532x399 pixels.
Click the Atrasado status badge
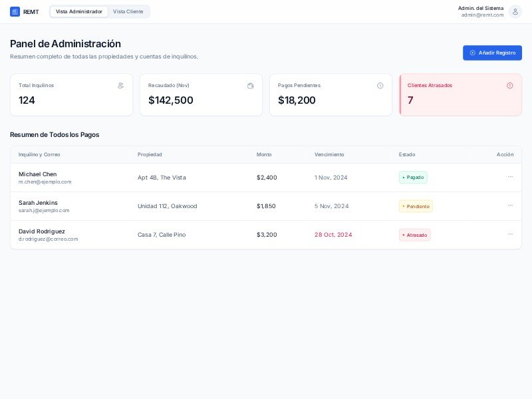(414, 235)
